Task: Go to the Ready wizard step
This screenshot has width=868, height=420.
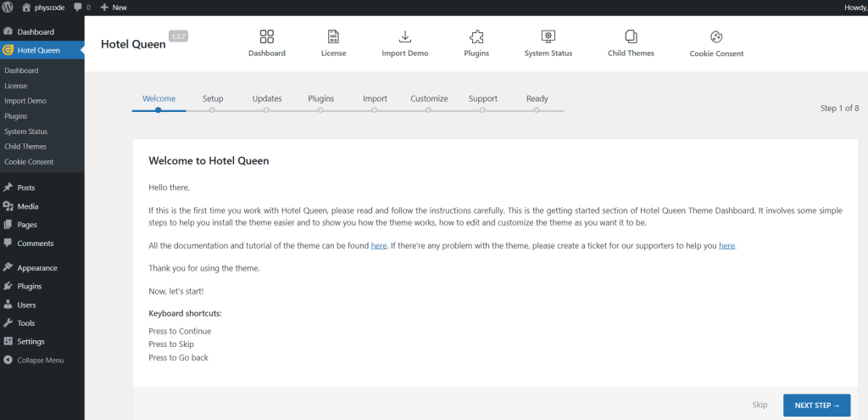Action: tap(537, 98)
